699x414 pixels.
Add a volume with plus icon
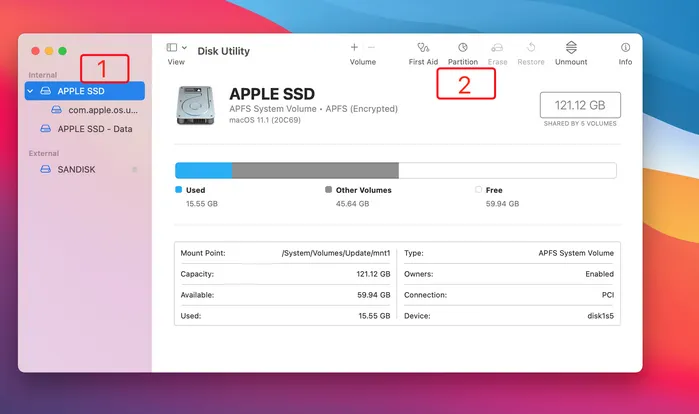(x=354, y=47)
